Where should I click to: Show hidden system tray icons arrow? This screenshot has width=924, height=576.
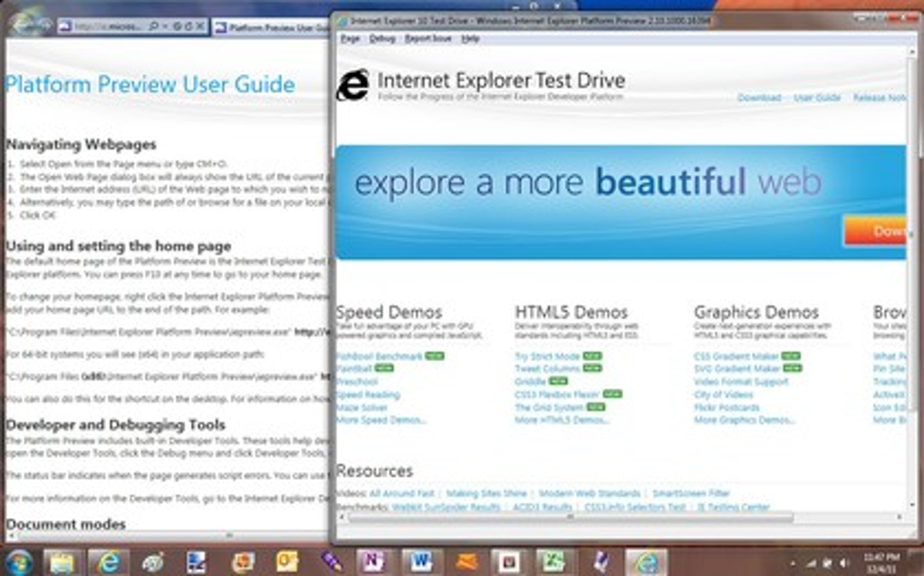[x=794, y=563]
